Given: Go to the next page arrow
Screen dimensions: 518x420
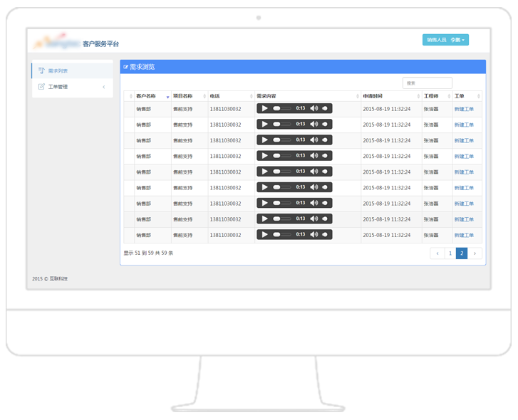Looking at the screenshot, I should [x=475, y=253].
